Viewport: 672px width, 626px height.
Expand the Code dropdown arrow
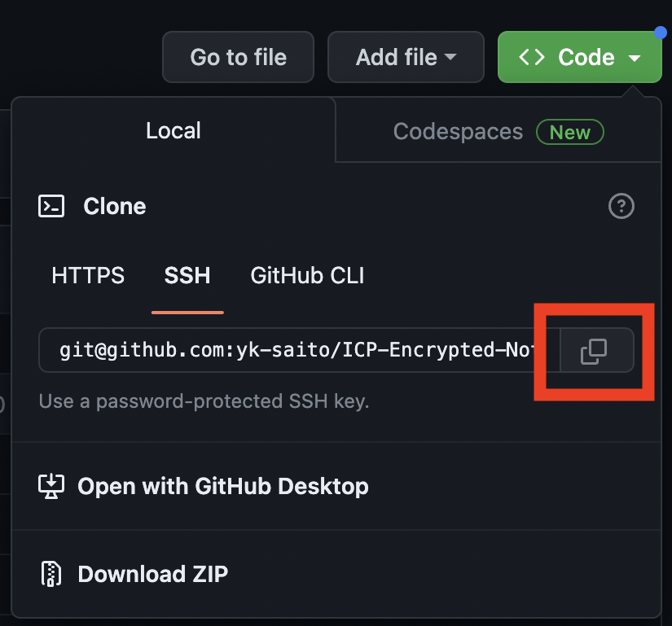pos(635,58)
